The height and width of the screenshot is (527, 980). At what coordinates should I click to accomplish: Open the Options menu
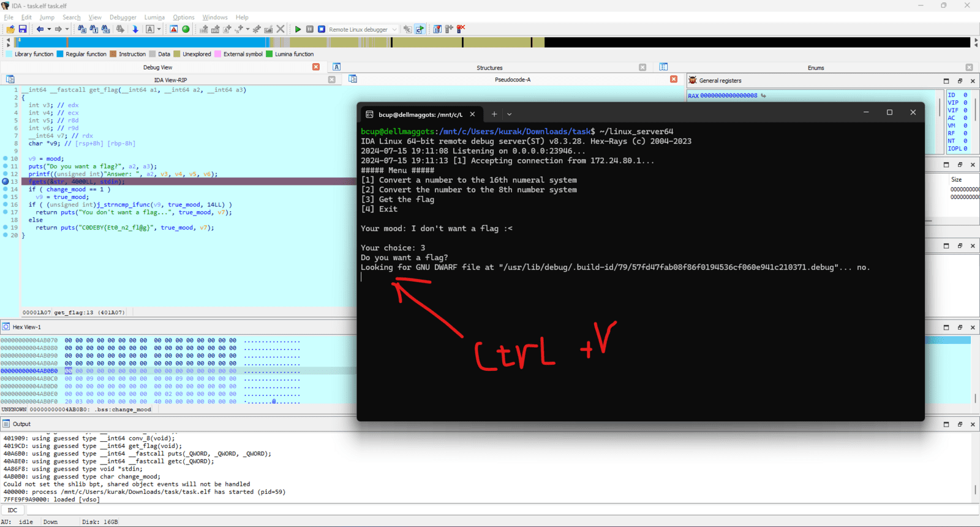point(184,17)
